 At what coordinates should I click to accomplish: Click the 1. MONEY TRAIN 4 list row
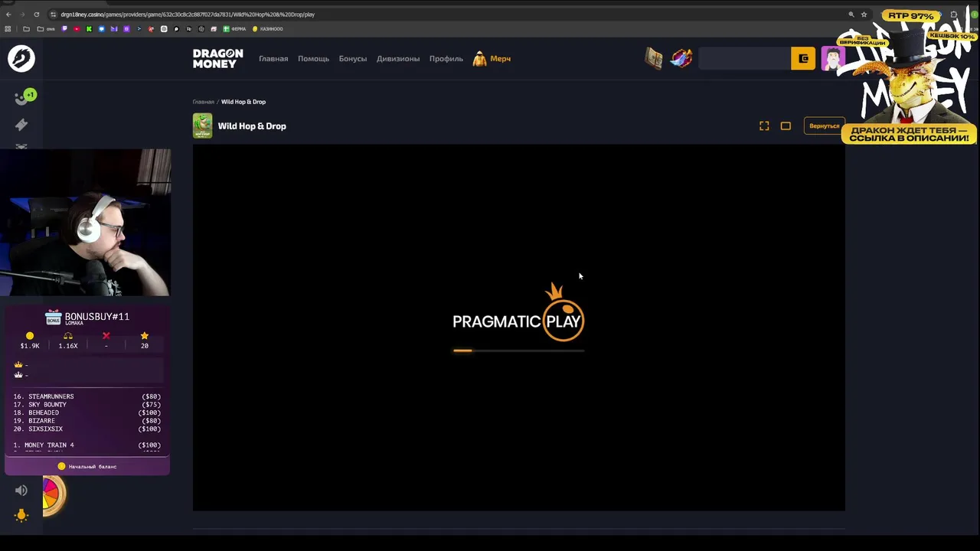[87, 445]
